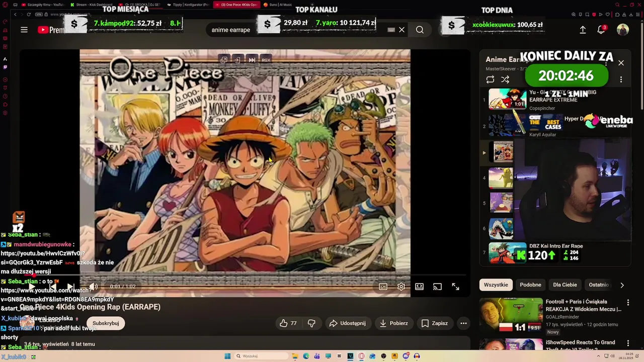
Task: Toggle playlist shuffle icon
Action: 505,79
